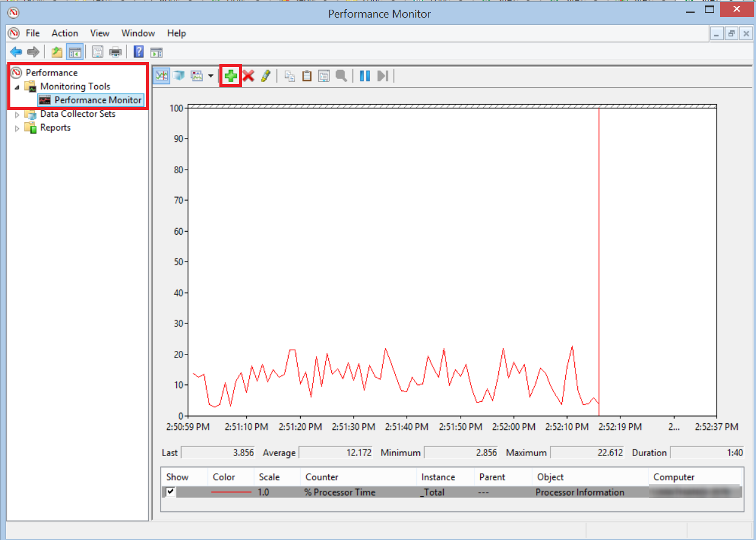The height and width of the screenshot is (540, 756).
Task: Collapse the Monitoring Tools tree node
Action: click(x=17, y=87)
